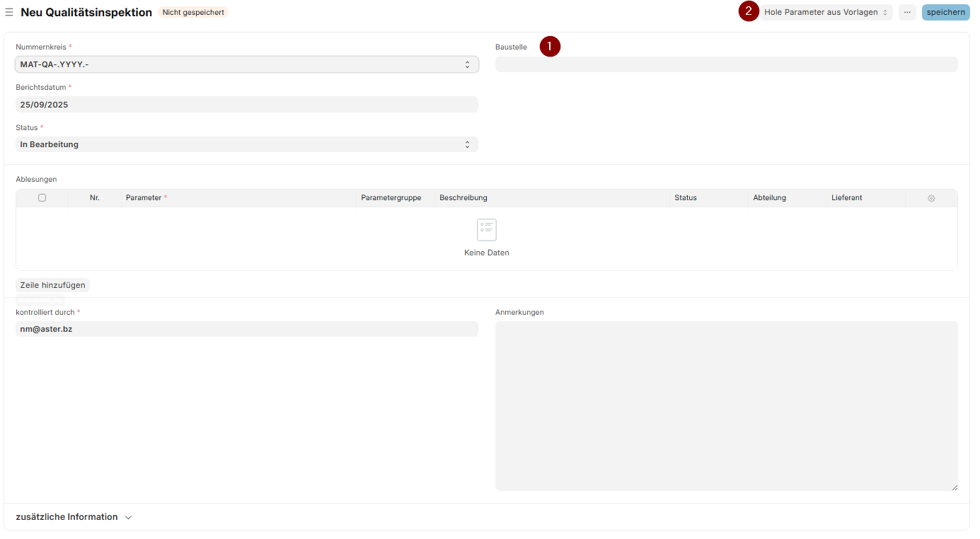Click the speichern button
980x539 pixels.
tap(945, 12)
